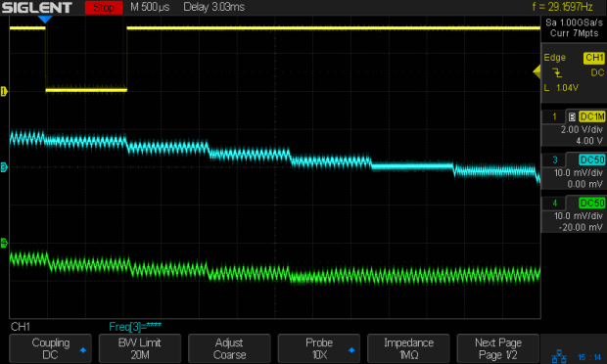This screenshot has width=607, height=364.
Task: Click the 0.00 mV channel 3 offset
Action: (584, 184)
